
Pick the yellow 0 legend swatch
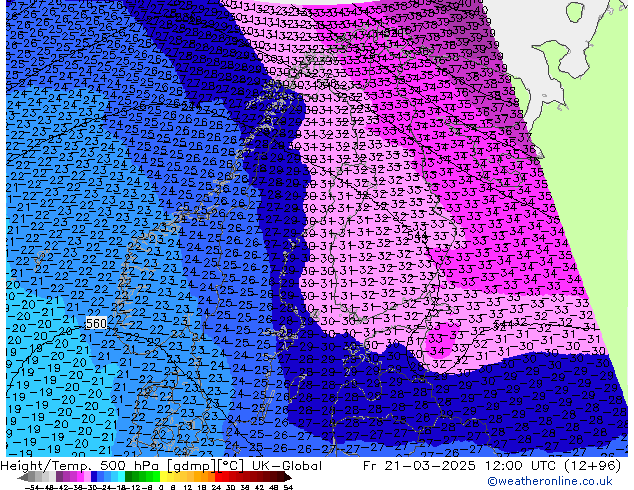pos(163,477)
